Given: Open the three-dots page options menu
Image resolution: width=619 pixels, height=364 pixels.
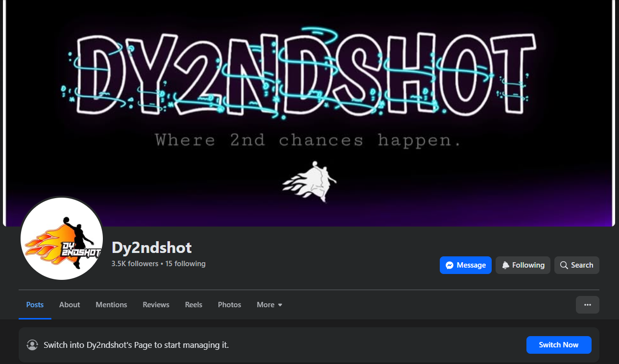Looking at the screenshot, I should (588, 305).
